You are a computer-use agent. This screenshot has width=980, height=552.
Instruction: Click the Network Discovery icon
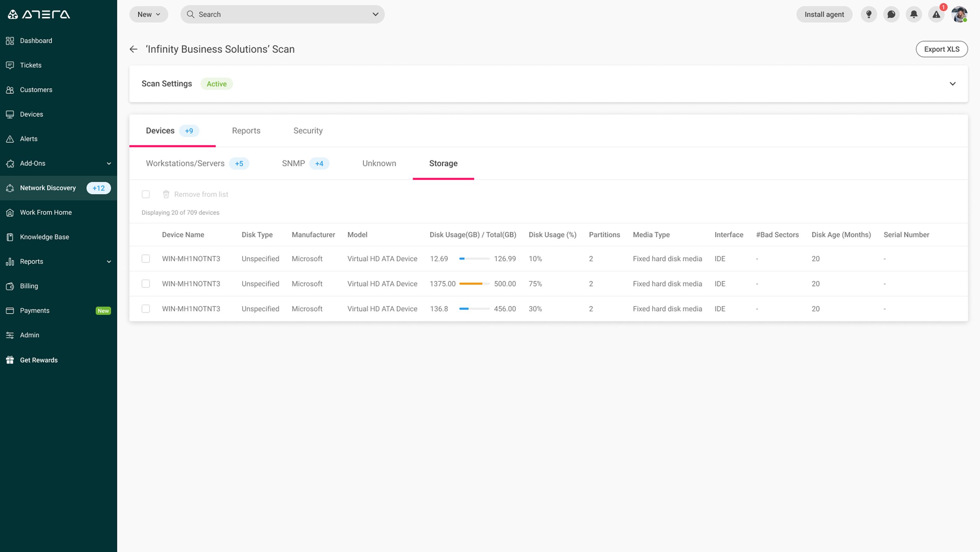[10, 188]
